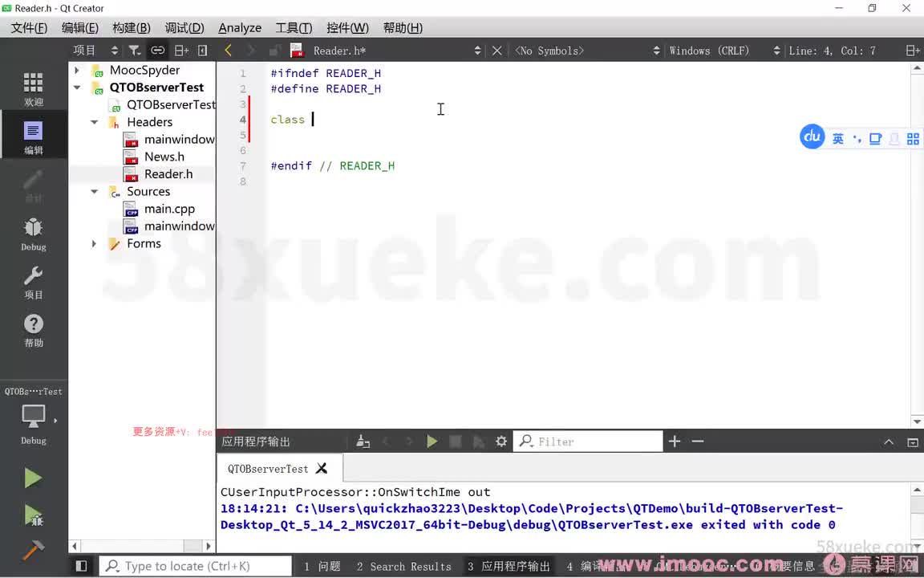The width and height of the screenshot is (924, 578).
Task: Open the Debug mode in sidebar
Action: [34, 234]
